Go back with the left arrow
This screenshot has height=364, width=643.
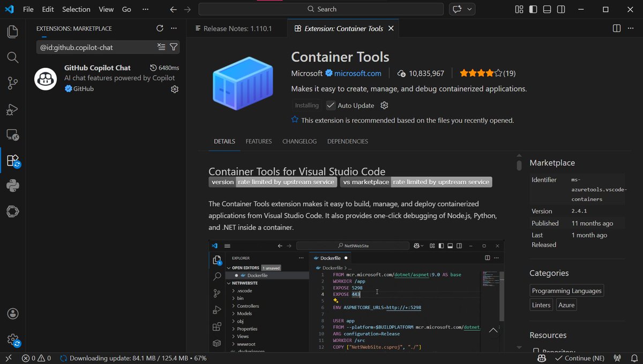pos(173,9)
